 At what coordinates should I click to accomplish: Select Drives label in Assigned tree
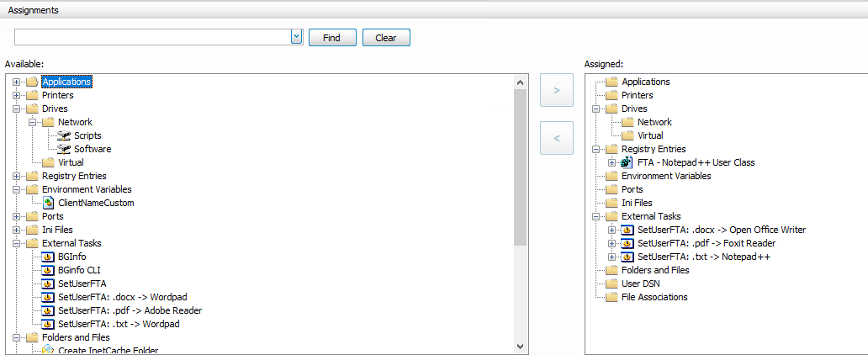coord(634,109)
